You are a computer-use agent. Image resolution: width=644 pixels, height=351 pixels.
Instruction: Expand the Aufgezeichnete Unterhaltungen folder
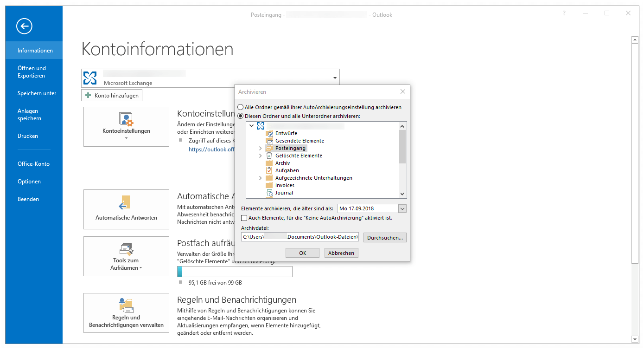pos(260,178)
